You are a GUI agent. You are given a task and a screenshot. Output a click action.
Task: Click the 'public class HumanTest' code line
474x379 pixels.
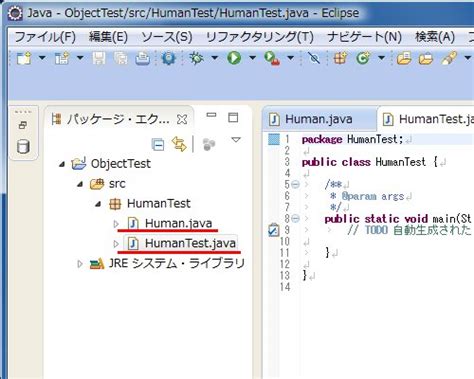[369, 162]
